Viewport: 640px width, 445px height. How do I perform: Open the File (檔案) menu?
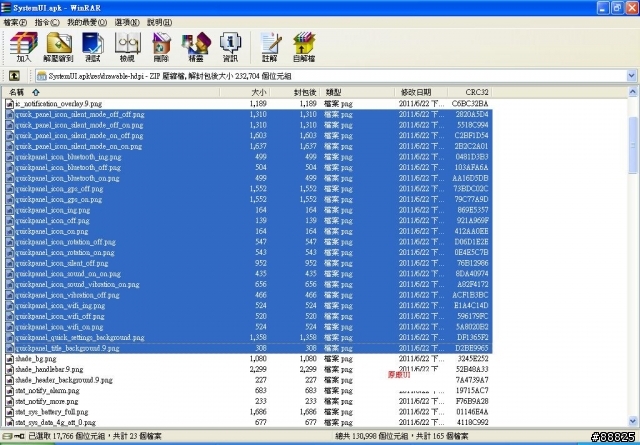coord(15,22)
